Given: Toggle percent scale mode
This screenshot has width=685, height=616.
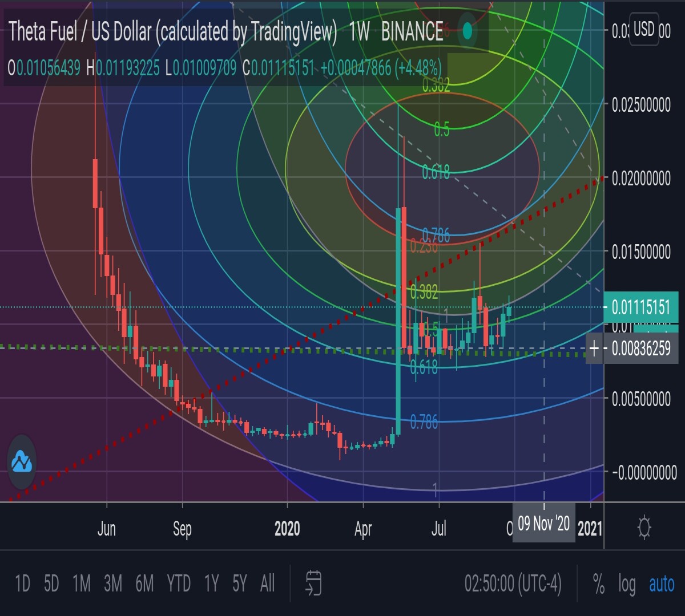Looking at the screenshot, I should 598,583.
